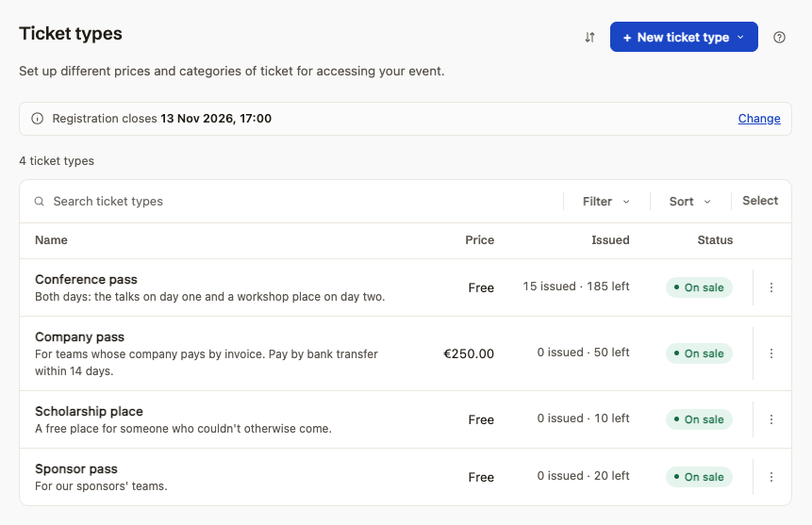Image resolution: width=812 pixels, height=525 pixels.
Task: Open the Company pass ticket type
Action: point(80,337)
